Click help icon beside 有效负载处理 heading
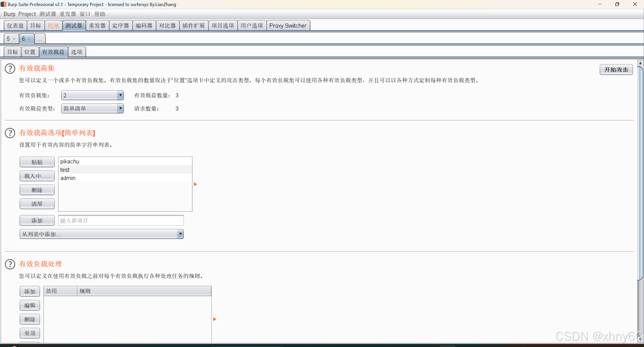 10,264
